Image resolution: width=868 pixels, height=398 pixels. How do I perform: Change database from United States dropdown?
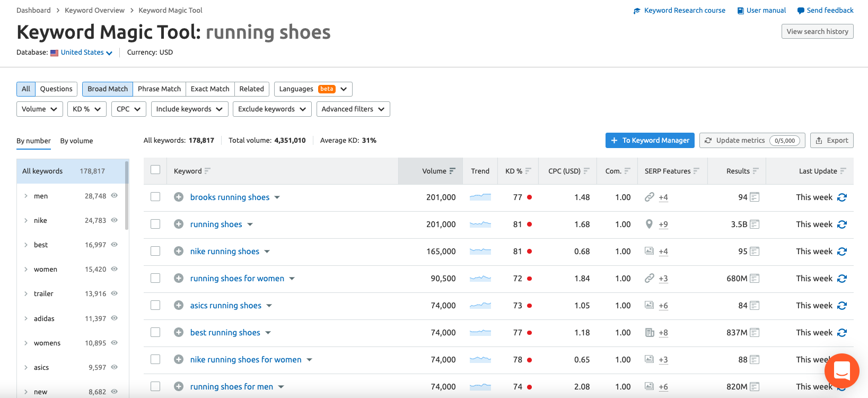86,52
